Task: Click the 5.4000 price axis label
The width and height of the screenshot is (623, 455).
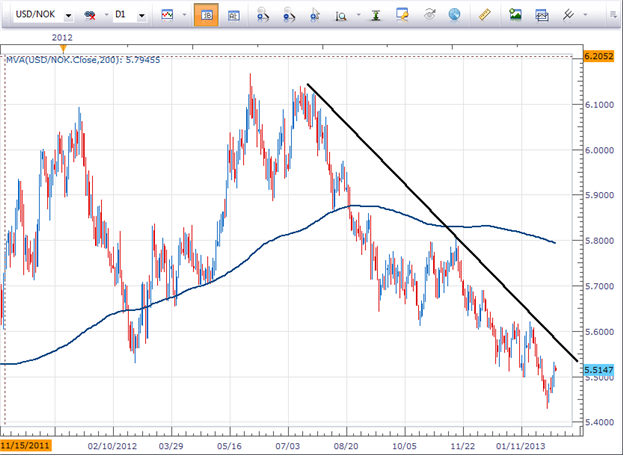Action: (x=599, y=422)
